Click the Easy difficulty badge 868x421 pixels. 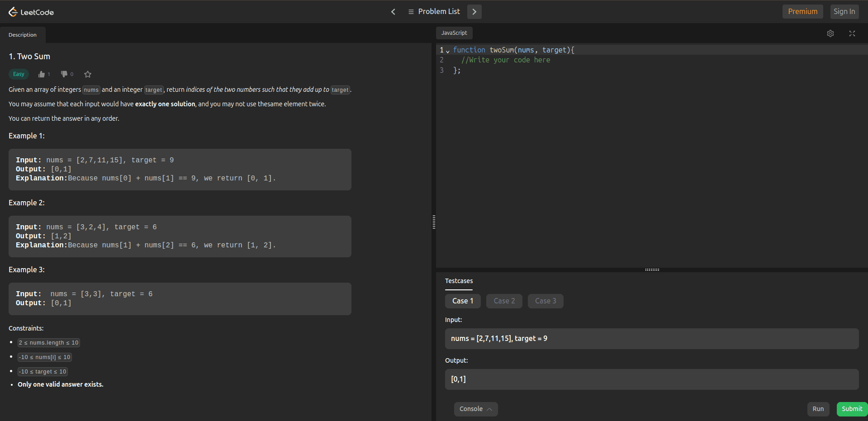coord(19,74)
